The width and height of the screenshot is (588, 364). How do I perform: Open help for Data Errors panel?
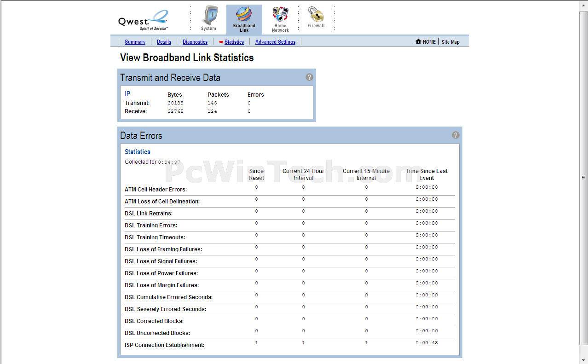tap(455, 135)
